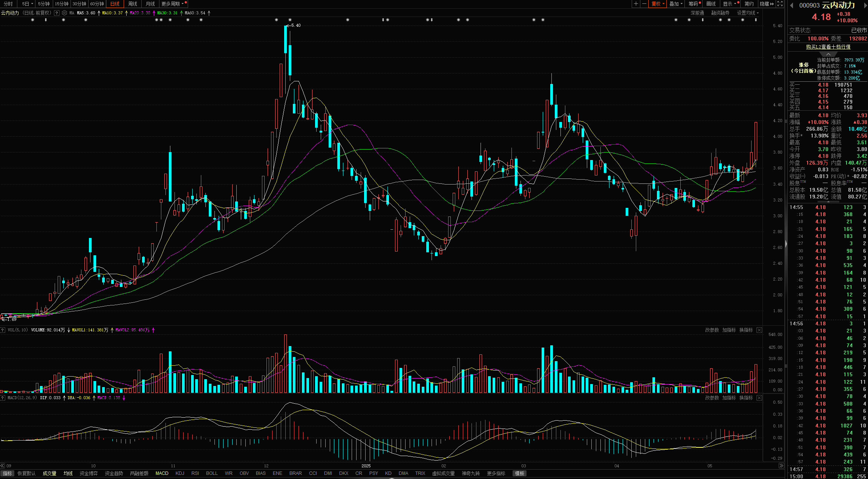868x479 pixels.
Task: Enable the RSI indicator
Action: pyautogui.click(x=195, y=474)
